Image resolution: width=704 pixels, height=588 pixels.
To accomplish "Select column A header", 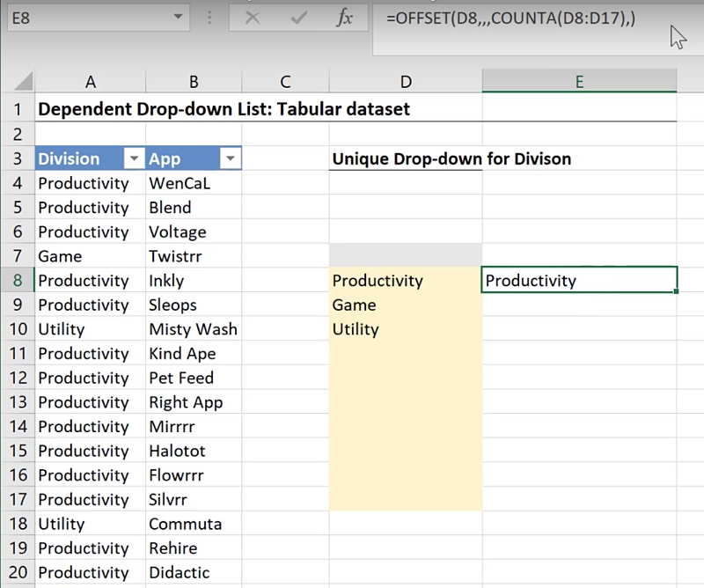I will click(x=90, y=82).
